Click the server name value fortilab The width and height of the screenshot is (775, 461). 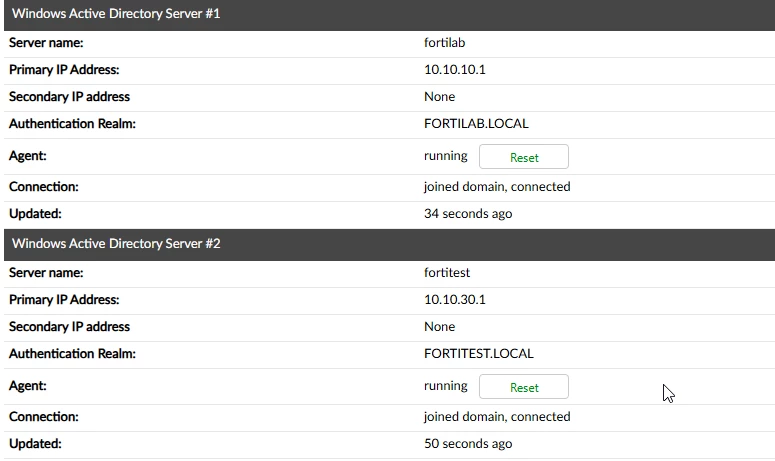click(x=444, y=42)
